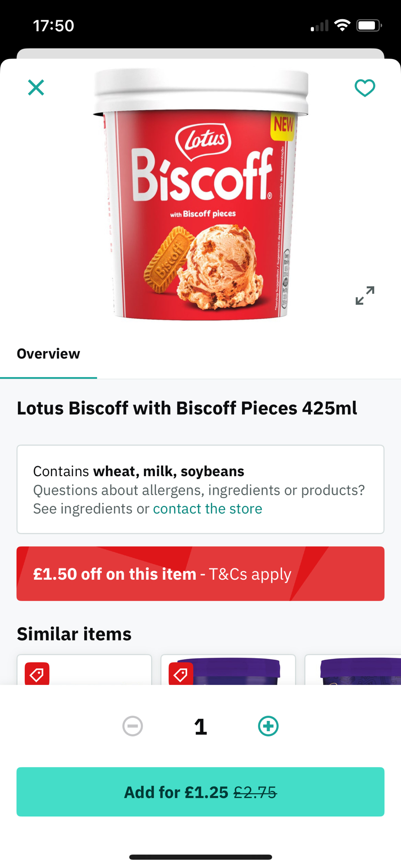Tap the battery indicator icon
This screenshot has height=868, width=401.
[368, 26]
